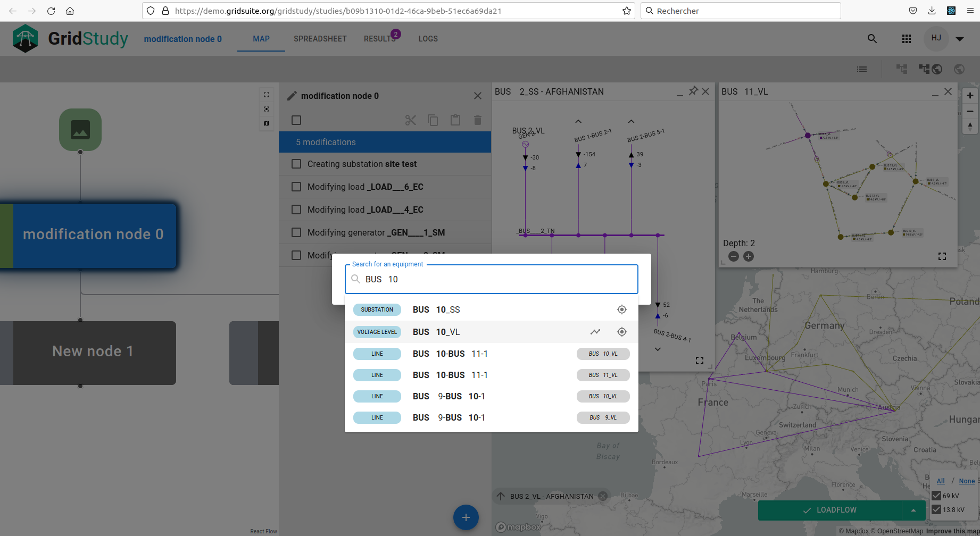
Task: Toggle the 69 kV voltage filter checkbox
Action: (x=936, y=496)
